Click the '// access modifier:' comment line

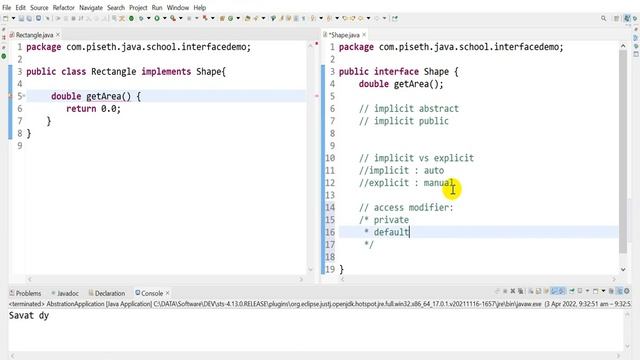click(x=406, y=207)
